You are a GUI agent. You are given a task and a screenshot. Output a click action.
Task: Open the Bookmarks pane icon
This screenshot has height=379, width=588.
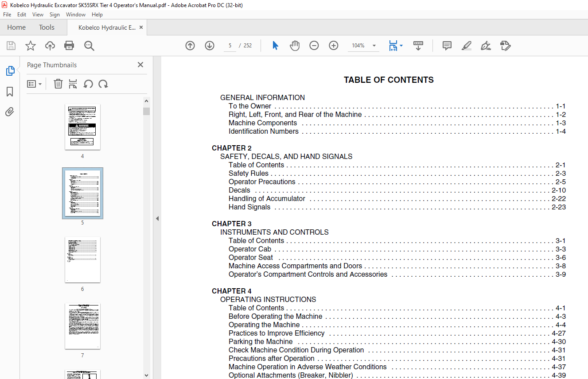point(10,92)
